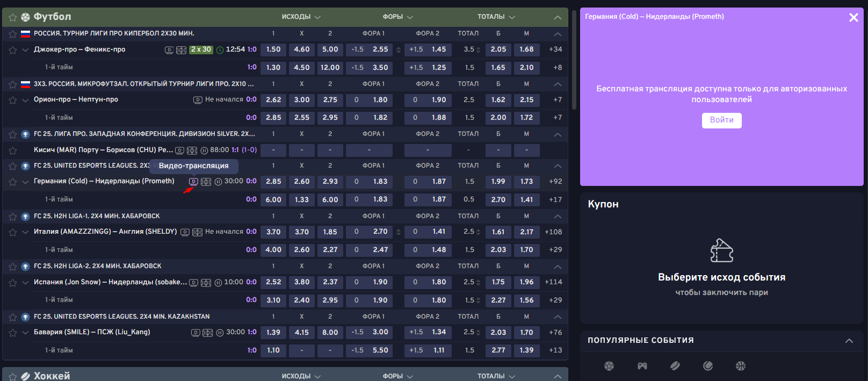Open video stream for Джокер-про – Феникс-про
Image resolution: width=868 pixels, height=381 pixels.
[x=169, y=50]
